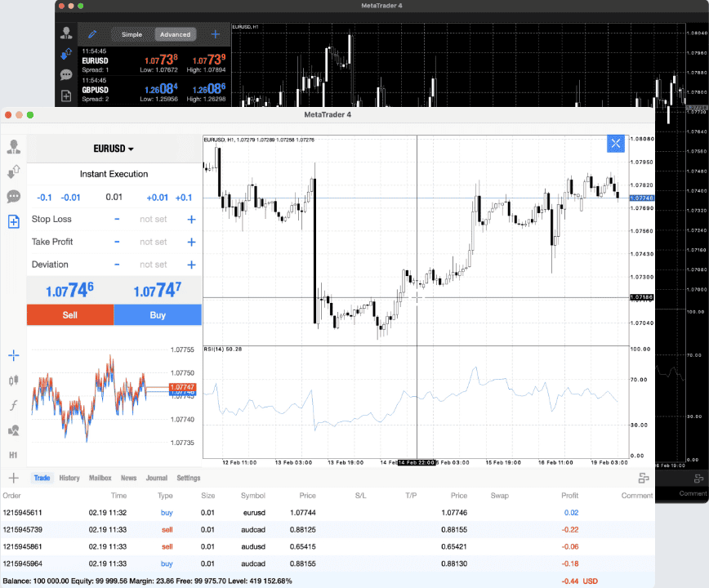Close the crosshair with blue X on chart
Screen dimensions: 709x588
pos(616,144)
